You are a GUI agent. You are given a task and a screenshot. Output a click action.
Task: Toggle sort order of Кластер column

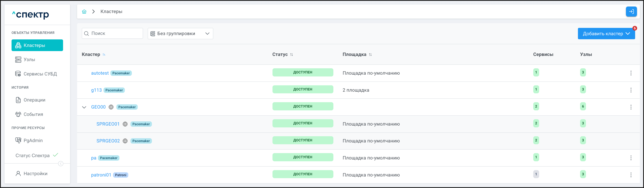click(x=104, y=54)
